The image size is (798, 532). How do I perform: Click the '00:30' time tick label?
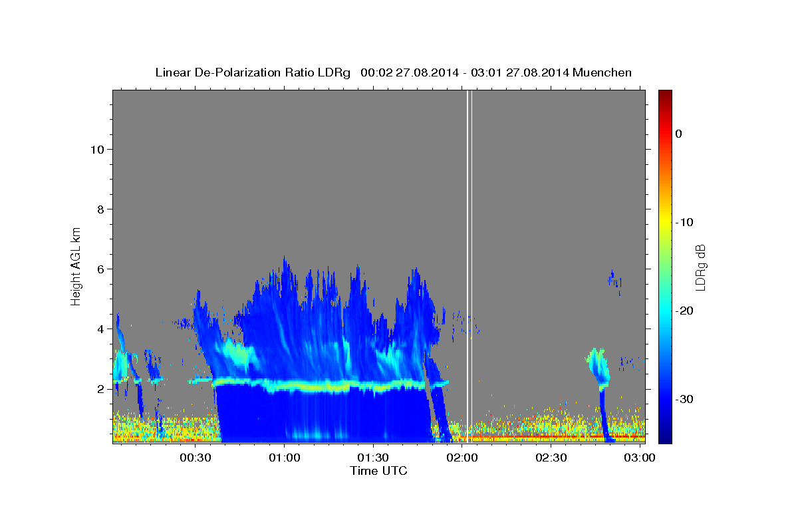[x=196, y=458]
